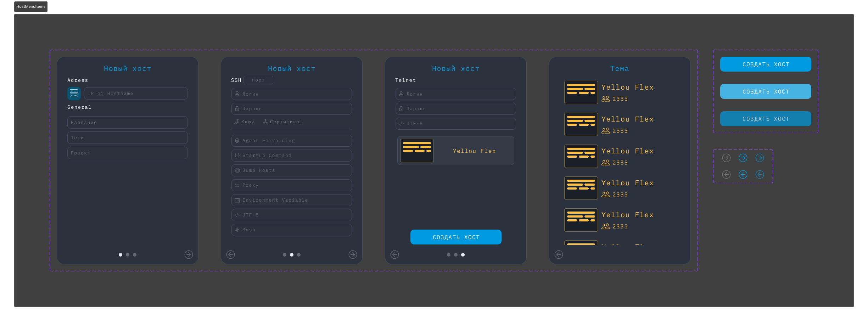Open the HostMenuItems tab at top left
868x321 pixels.
point(30,6)
